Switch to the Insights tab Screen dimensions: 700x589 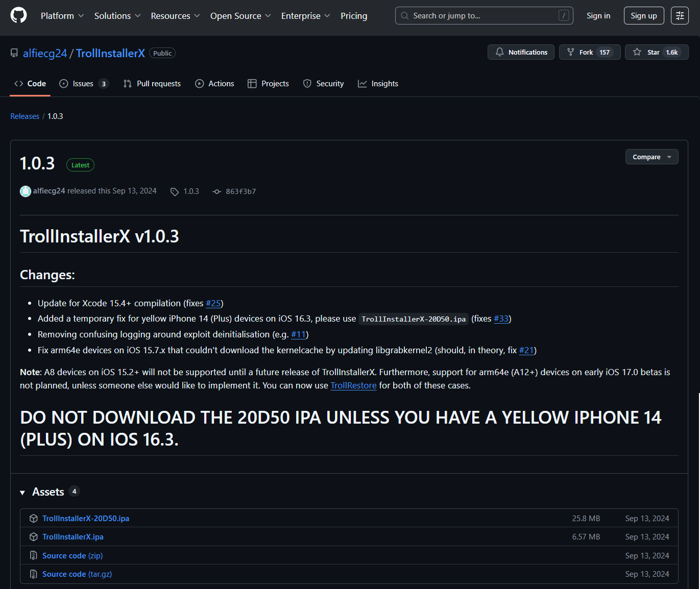tap(378, 84)
